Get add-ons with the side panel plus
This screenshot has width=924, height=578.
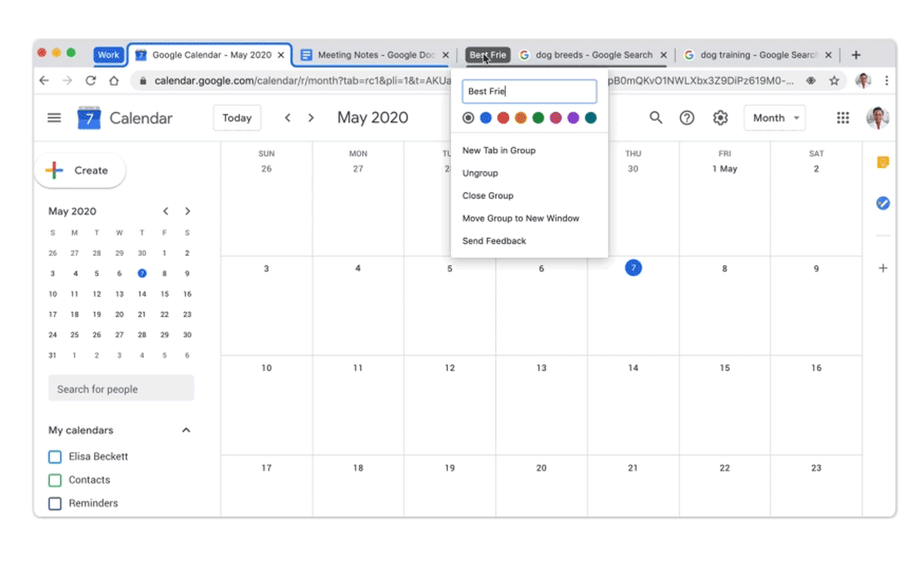[x=883, y=268]
